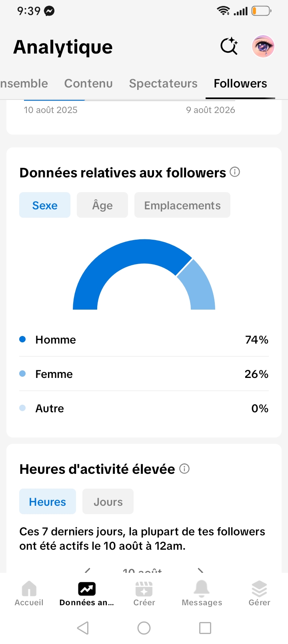Screen dimensions: 288x644
Task: Tap the profile avatar picture
Action: point(263,46)
